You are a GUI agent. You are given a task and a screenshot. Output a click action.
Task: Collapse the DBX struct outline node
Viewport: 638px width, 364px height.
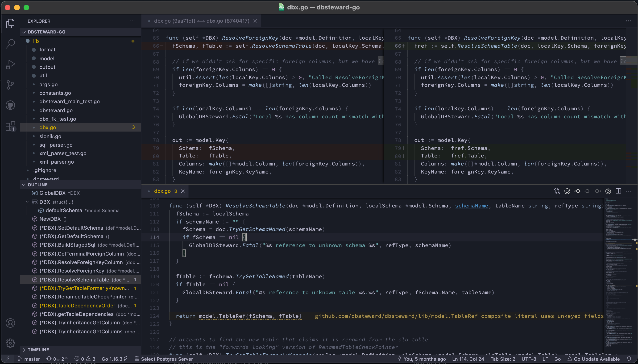tap(27, 202)
